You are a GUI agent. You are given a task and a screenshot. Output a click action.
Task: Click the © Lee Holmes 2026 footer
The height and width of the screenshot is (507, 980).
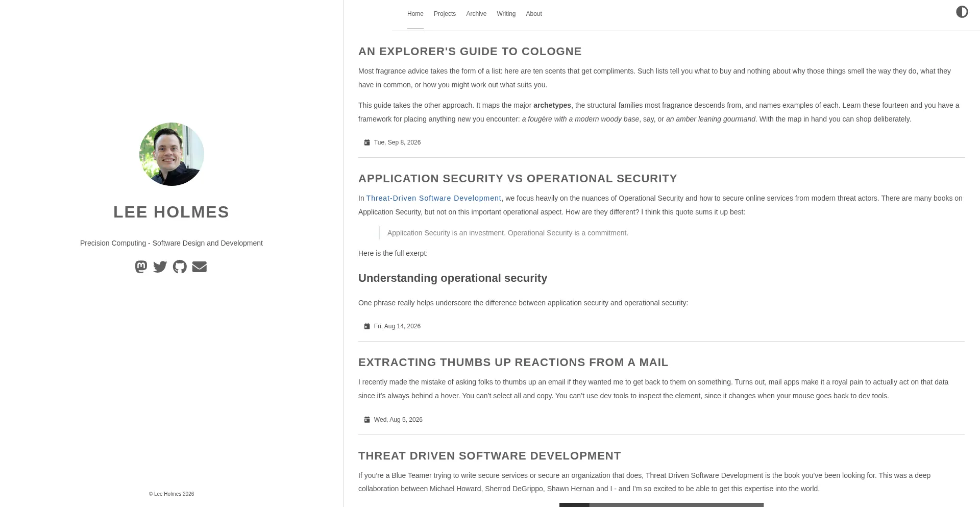pos(171,494)
